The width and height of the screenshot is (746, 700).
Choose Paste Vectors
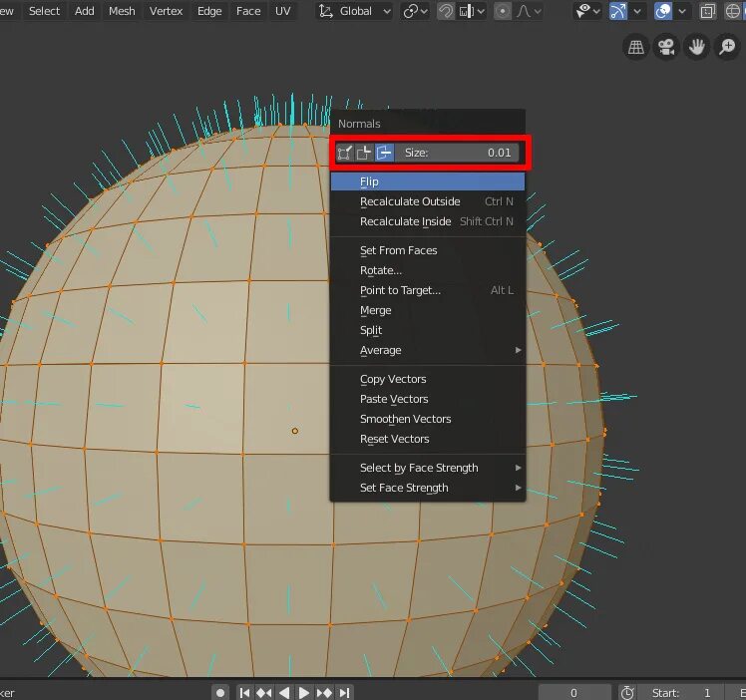click(x=428, y=400)
